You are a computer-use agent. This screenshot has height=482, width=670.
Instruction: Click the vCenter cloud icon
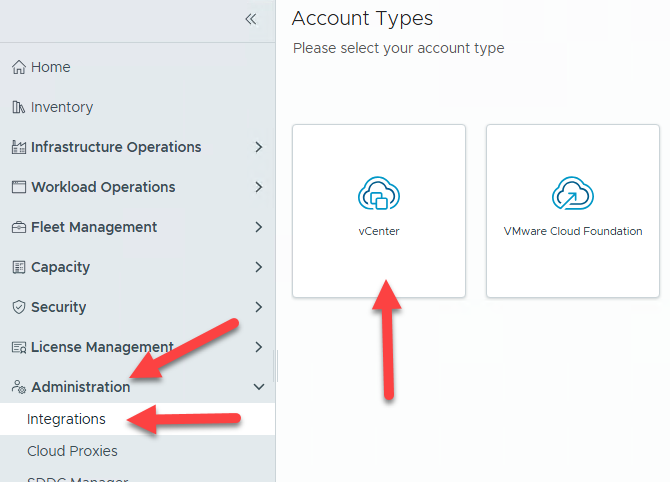tap(378, 195)
